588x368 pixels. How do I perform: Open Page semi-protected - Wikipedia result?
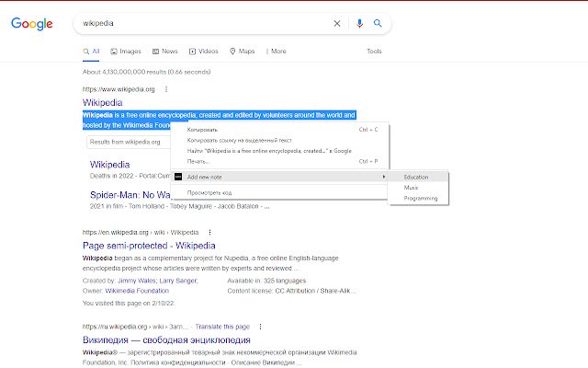(x=149, y=246)
